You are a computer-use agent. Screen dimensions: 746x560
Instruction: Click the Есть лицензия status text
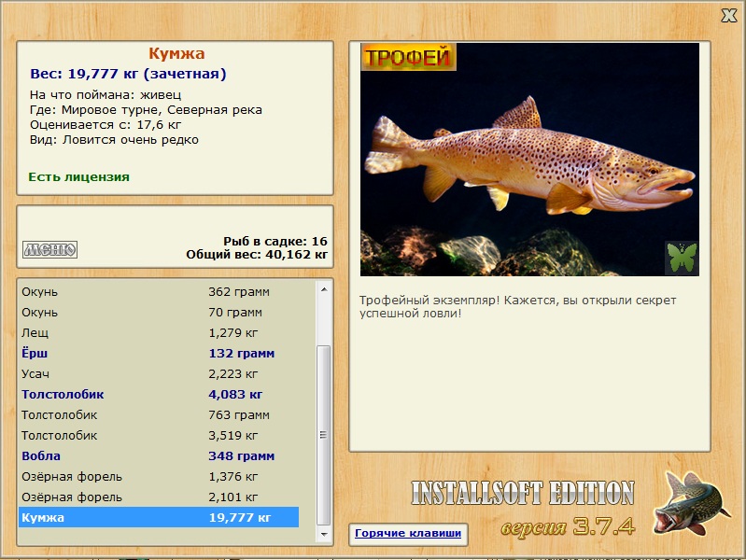78,176
